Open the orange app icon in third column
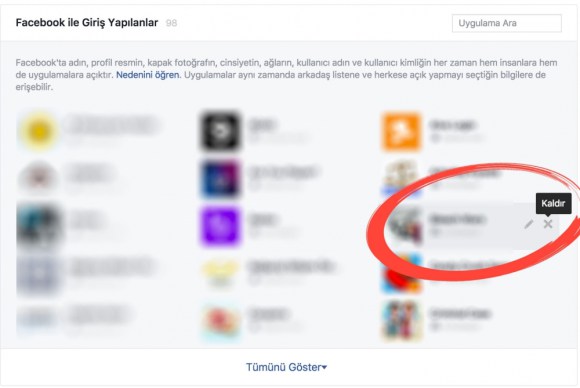This screenshot has width=580, height=388. click(x=402, y=132)
